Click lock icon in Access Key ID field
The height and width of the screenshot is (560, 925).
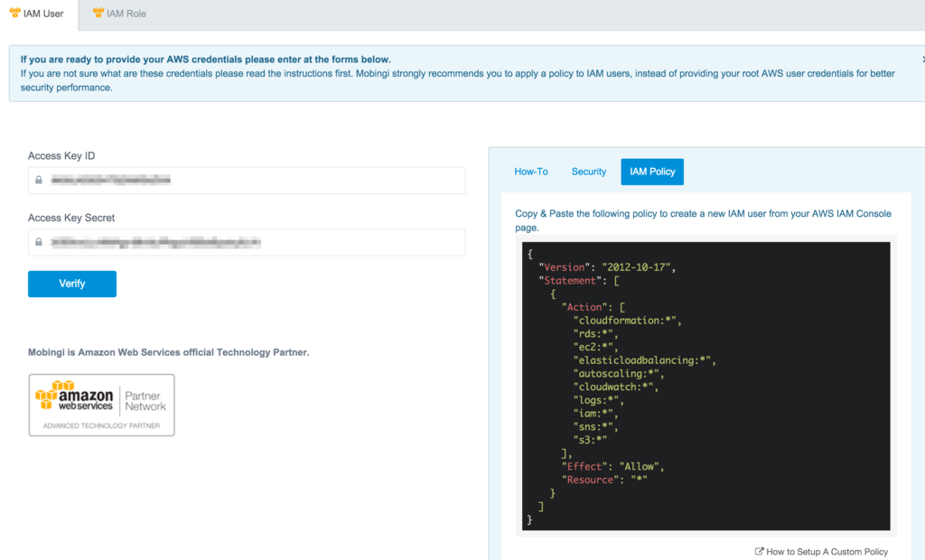39,180
